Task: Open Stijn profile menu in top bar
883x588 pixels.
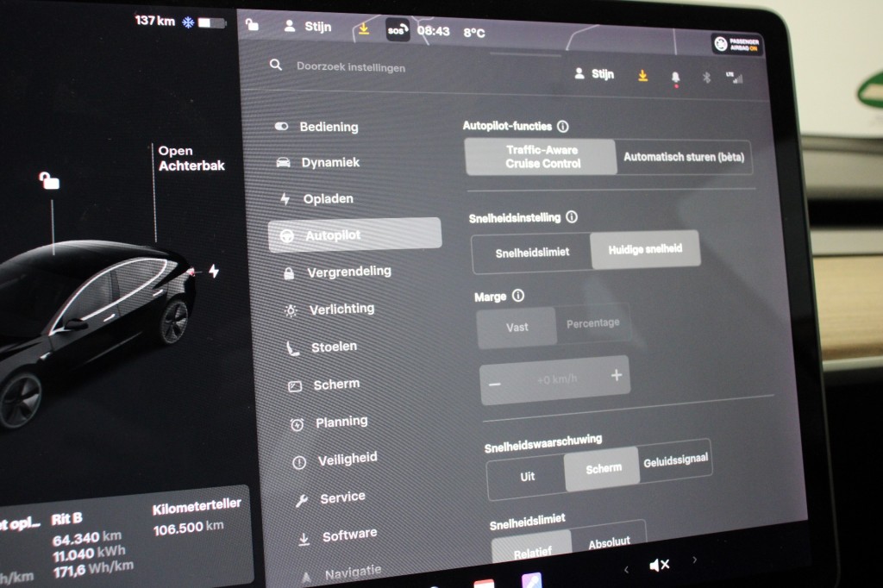Action: pyautogui.click(x=308, y=27)
